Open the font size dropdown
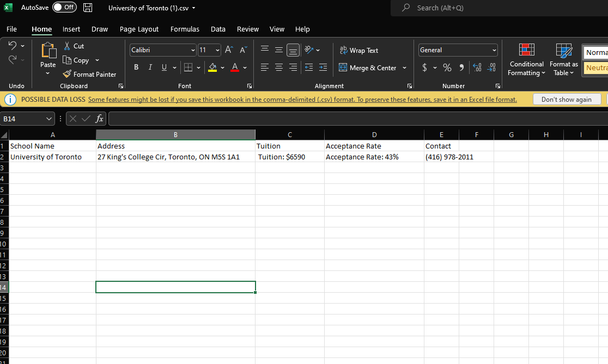The image size is (608, 364). (x=217, y=50)
